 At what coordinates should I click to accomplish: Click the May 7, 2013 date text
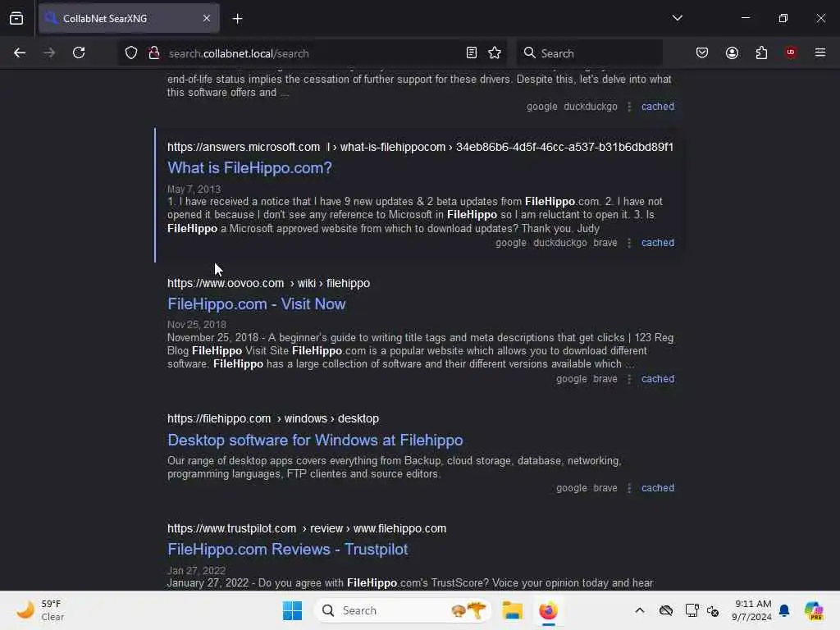pos(194,189)
